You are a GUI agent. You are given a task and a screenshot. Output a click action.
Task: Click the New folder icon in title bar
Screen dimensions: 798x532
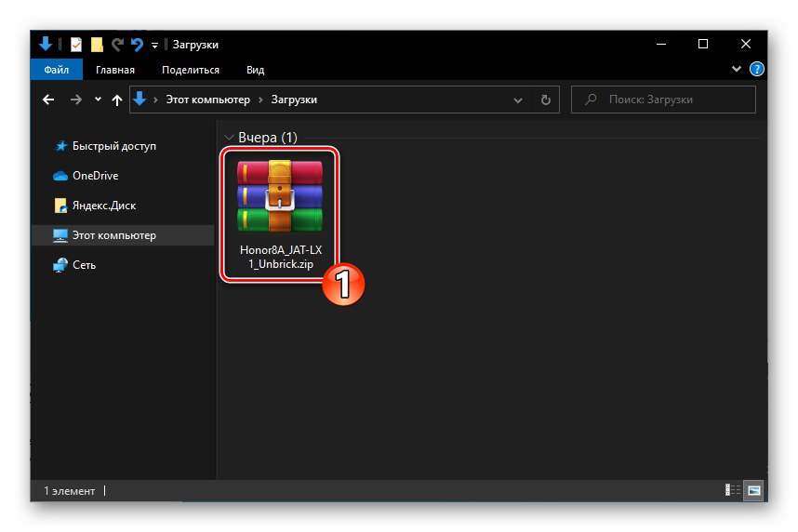tap(97, 45)
